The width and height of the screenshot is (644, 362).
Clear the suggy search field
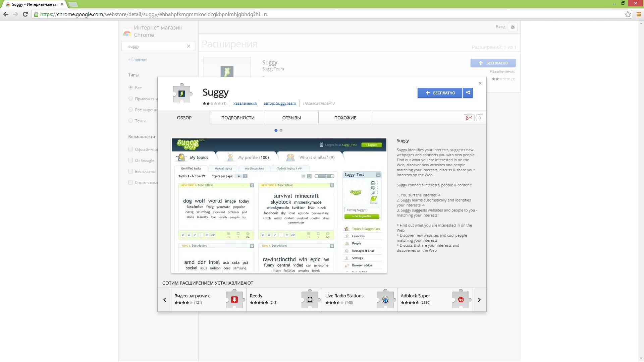coord(189,46)
